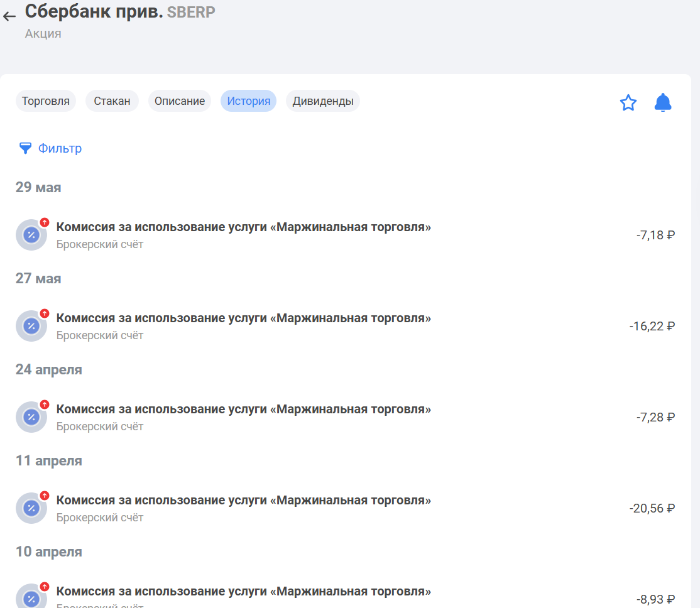The image size is (700, 608).
Task: Open the commission entry for -16,22 ₽
Action: click(346, 326)
